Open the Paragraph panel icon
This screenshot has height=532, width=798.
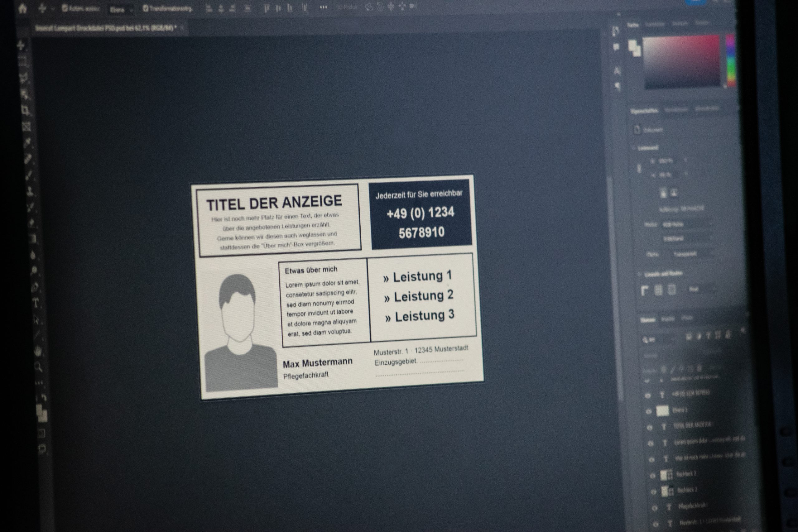click(618, 87)
